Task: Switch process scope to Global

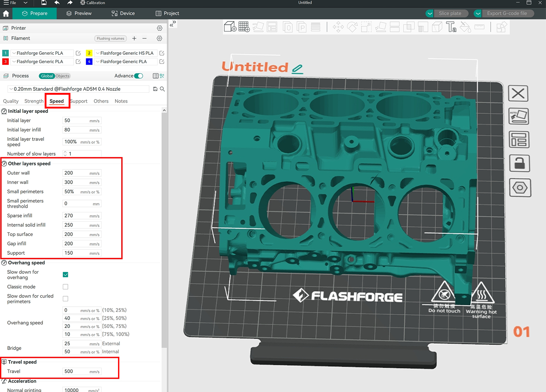Action: (x=47, y=76)
